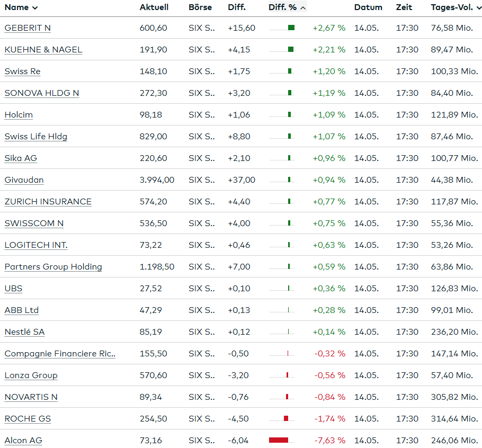Select ABB Ltd change +0,28 %

[x=329, y=310]
